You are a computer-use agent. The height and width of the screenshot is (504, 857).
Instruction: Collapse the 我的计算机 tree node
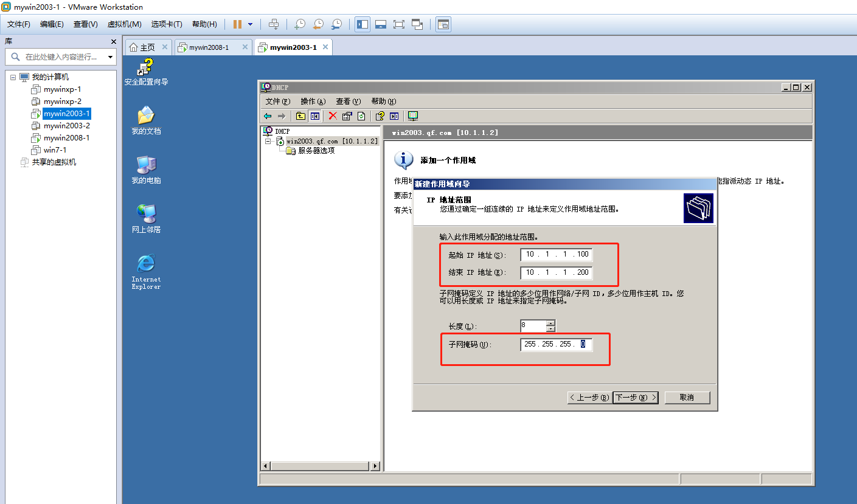[13, 77]
